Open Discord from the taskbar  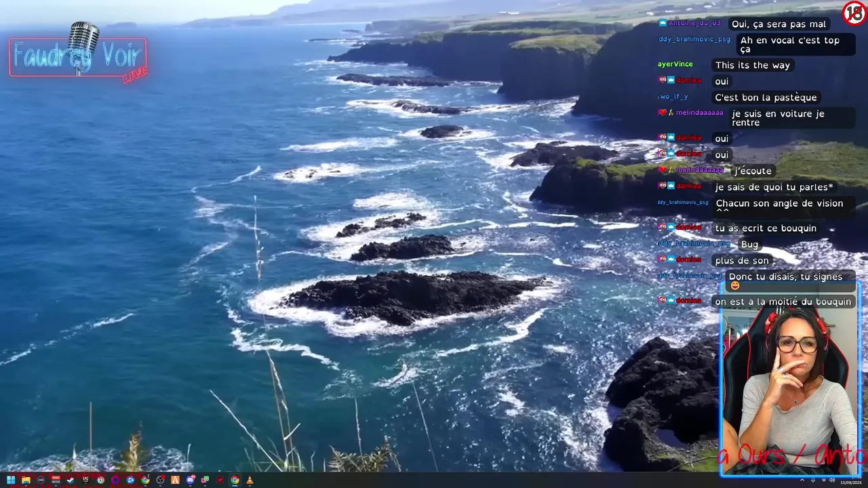coord(190,480)
